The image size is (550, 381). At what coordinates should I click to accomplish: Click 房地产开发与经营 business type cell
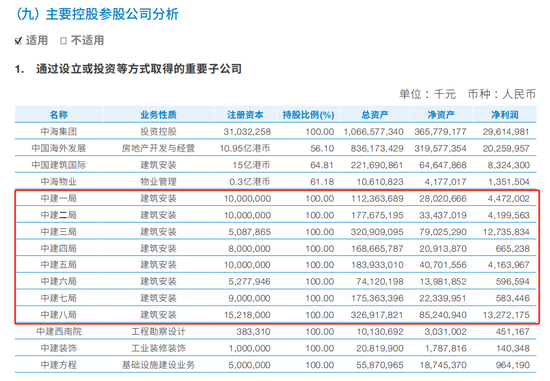pyautogui.click(x=158, y=148)
